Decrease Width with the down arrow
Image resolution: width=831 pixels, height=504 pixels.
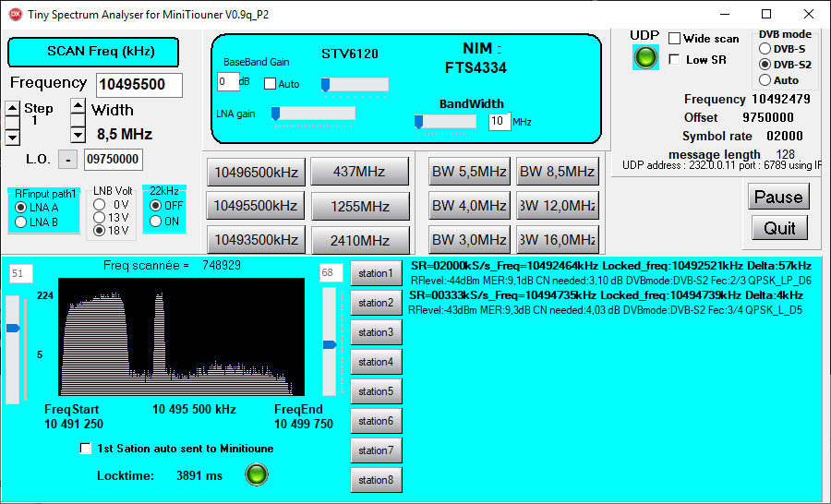point(78,138)
